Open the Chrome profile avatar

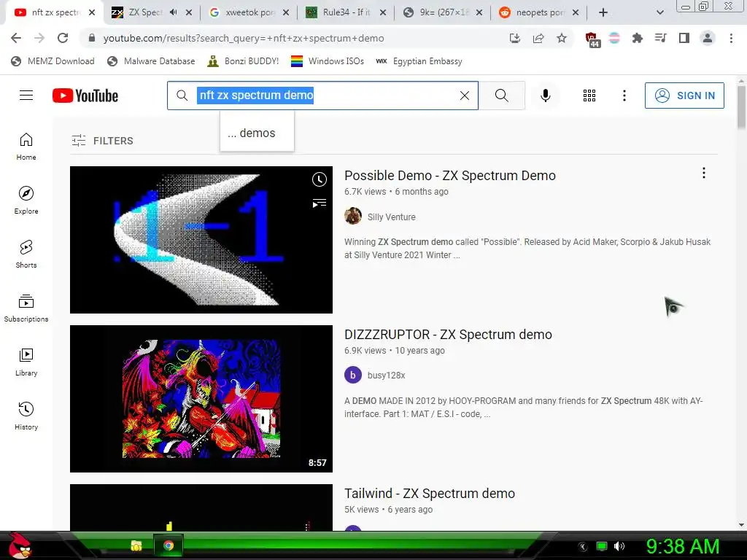(x=708, y=38)
